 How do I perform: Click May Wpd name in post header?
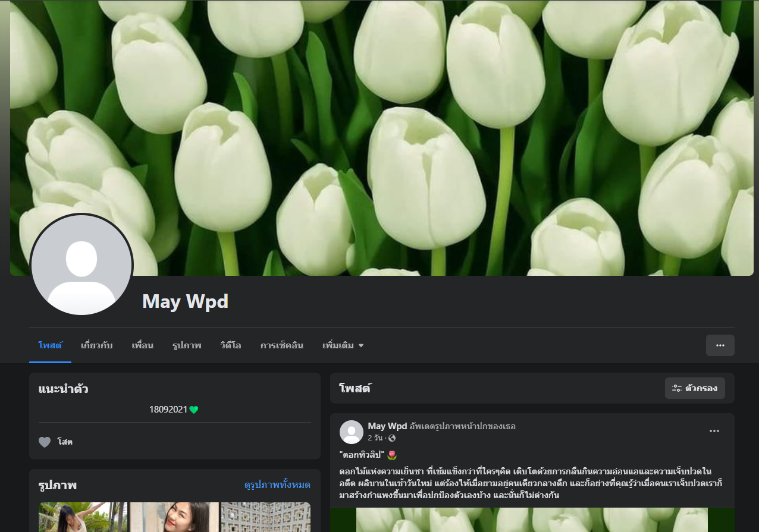[x=387, y=426]
